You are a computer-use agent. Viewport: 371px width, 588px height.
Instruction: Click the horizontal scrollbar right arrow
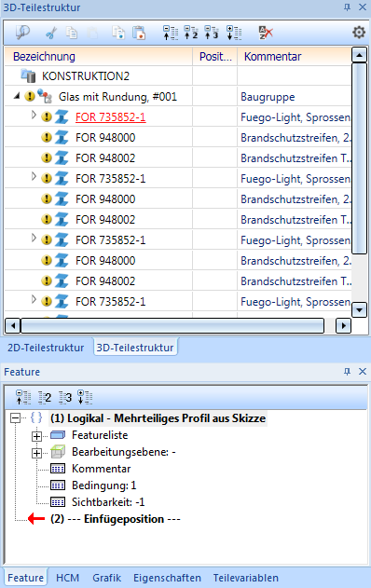coord(343,325)
